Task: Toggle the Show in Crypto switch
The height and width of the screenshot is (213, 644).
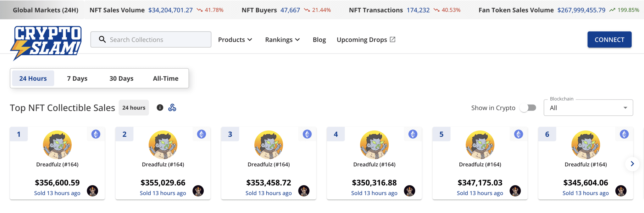Action: [x=528, y=108]
